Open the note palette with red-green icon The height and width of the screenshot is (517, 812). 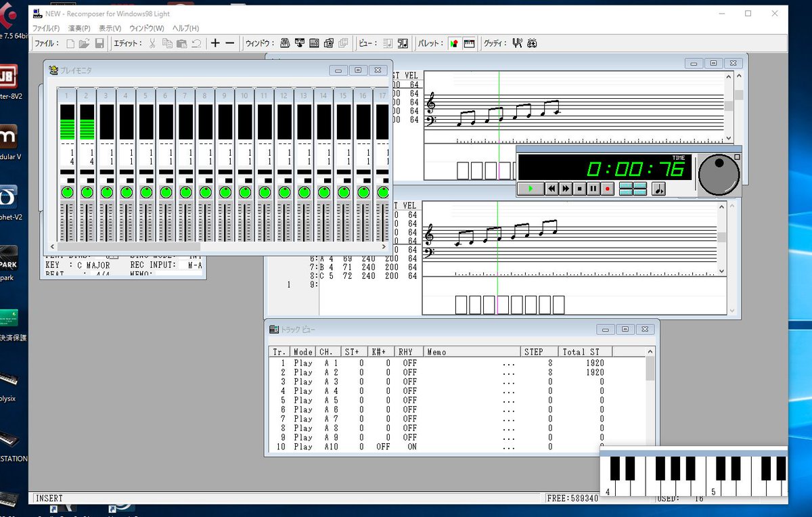pyautogui.click(x=454, y=43)
